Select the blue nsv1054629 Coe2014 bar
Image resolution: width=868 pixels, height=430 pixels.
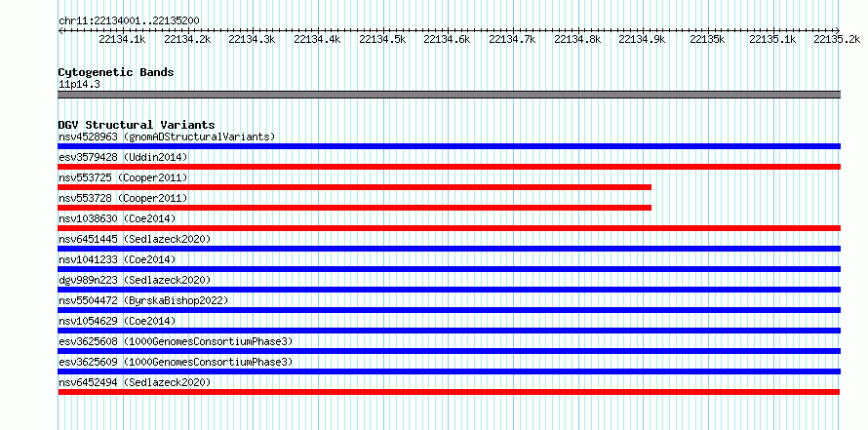click(449, 331)
